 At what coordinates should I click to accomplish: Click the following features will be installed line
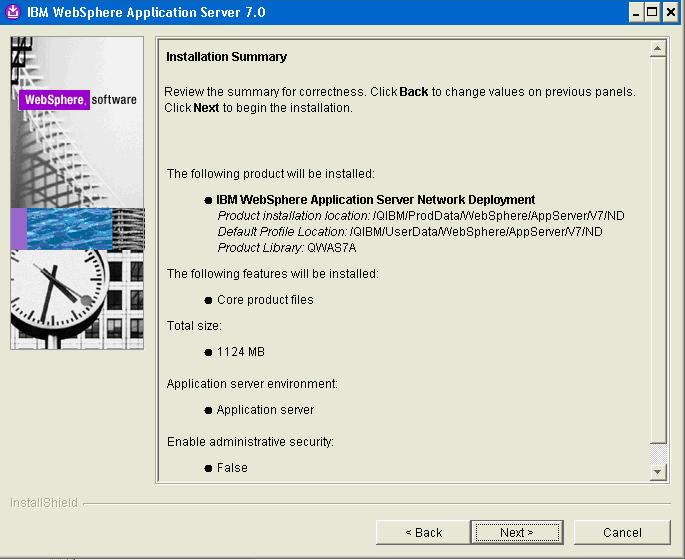tap(273, 274)
